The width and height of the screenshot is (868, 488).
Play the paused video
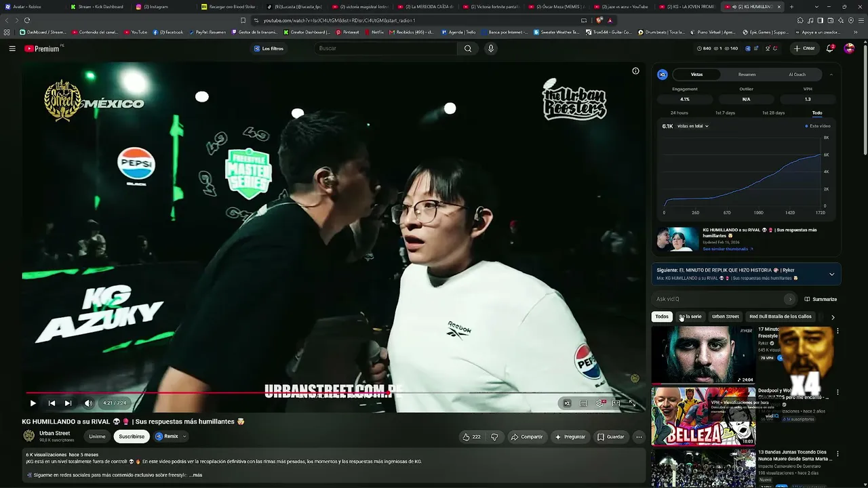pyautogui.click(x=33, y=403)
